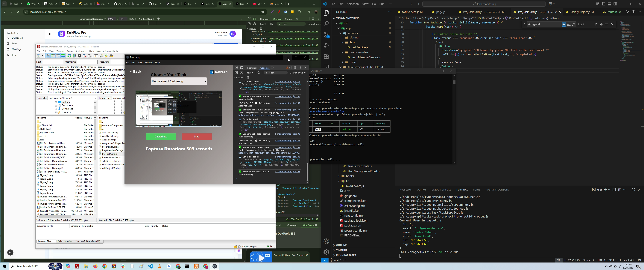Screen dimensions: 644x270
Task: Open the Choose Your Task dropdown
Action: click(x=179, y=81)
